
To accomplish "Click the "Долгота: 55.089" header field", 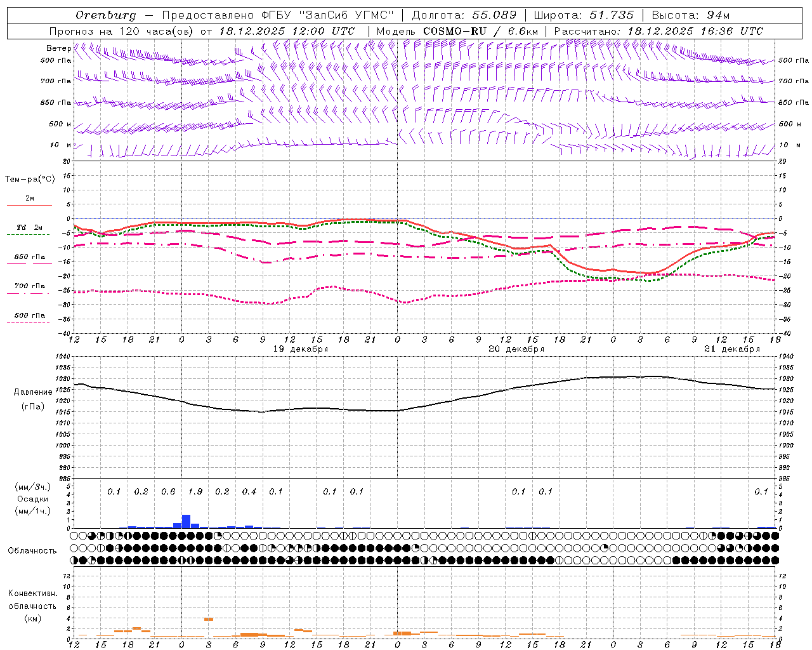I will [464, 15].
